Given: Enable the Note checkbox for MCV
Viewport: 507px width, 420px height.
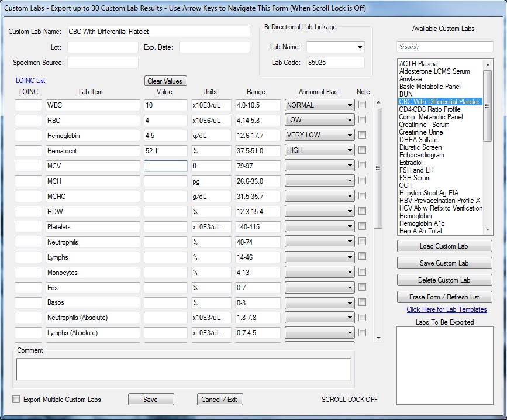Looking at the screenshot, I should 362,165.
